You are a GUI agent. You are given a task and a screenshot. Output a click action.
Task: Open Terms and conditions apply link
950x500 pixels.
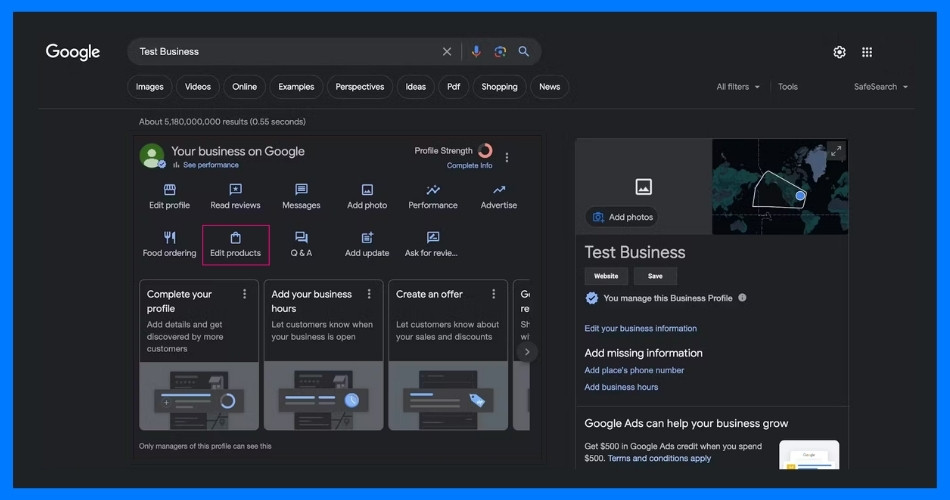[x=659, y=458]
